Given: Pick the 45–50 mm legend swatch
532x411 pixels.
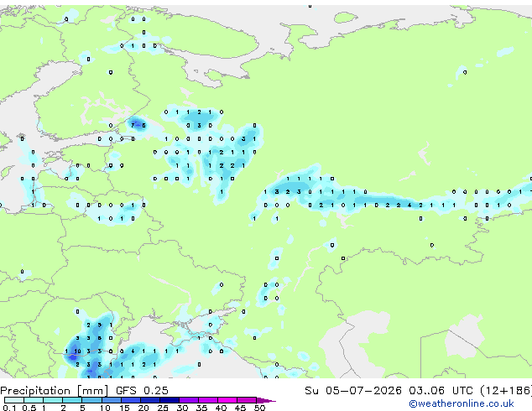Looking at the screenshot, I should tap(247, 400).
